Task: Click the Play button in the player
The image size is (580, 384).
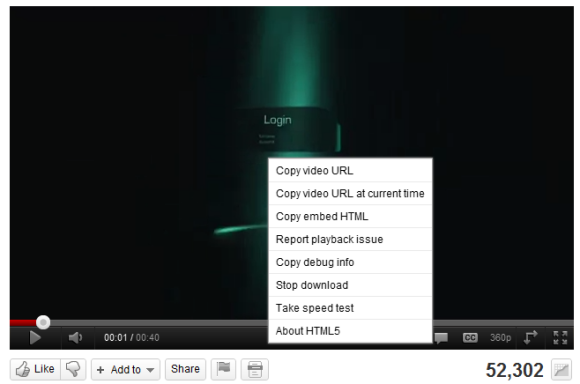Action: (35, 337)
